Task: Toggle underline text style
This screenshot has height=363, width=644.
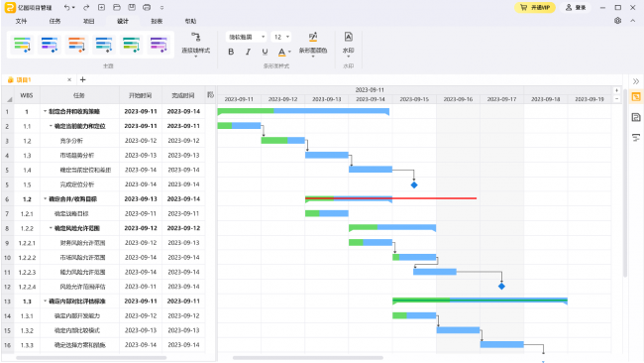Action: 265,52
